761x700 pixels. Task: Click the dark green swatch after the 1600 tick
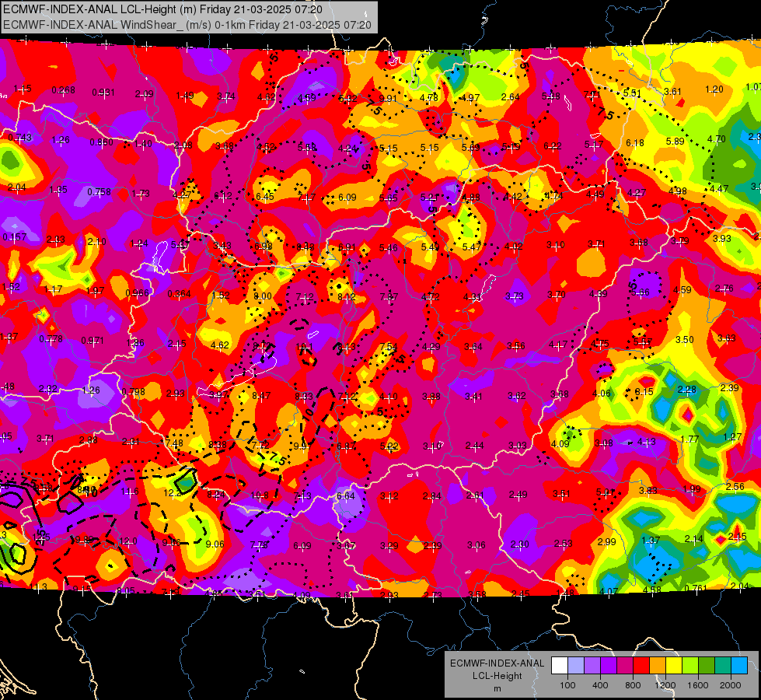pyautogui.click(x=707, y=666)
